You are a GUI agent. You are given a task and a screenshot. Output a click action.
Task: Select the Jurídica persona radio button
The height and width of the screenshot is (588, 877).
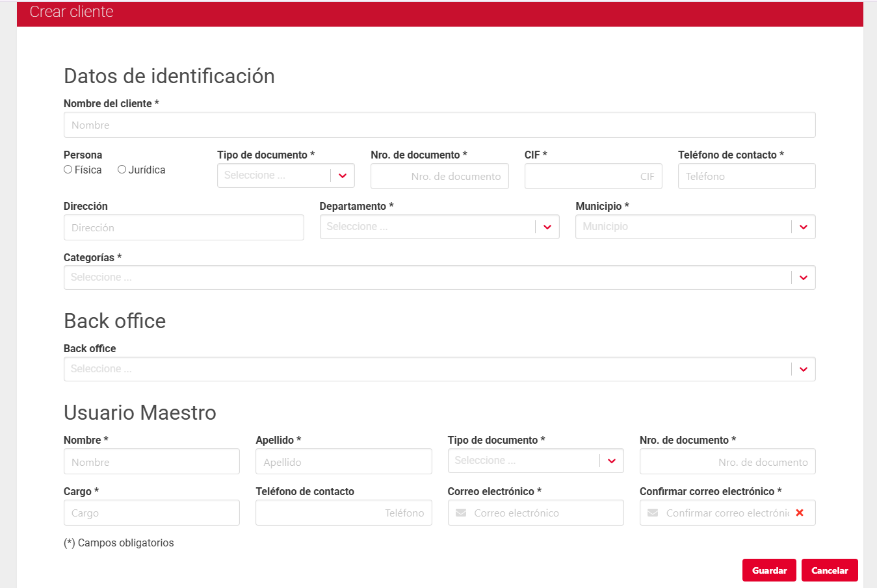(x=122, y=170)
